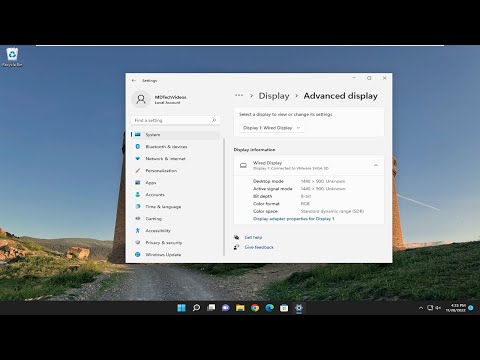Click the Find a setting search box

point(176,120)
